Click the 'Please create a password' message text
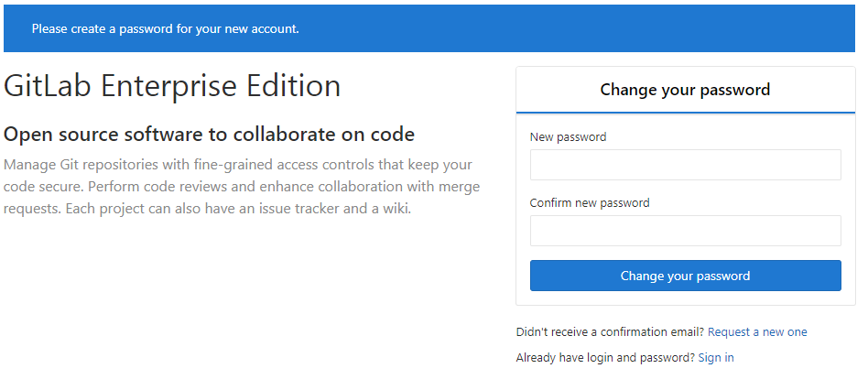This screenshot has height=390, width=868. (x=165, y=28)
